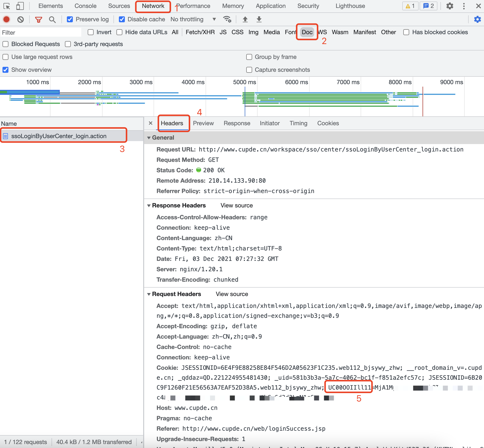This screenshot has width=484, height=448.
Task: Close the request details pane
Action: 150,123
